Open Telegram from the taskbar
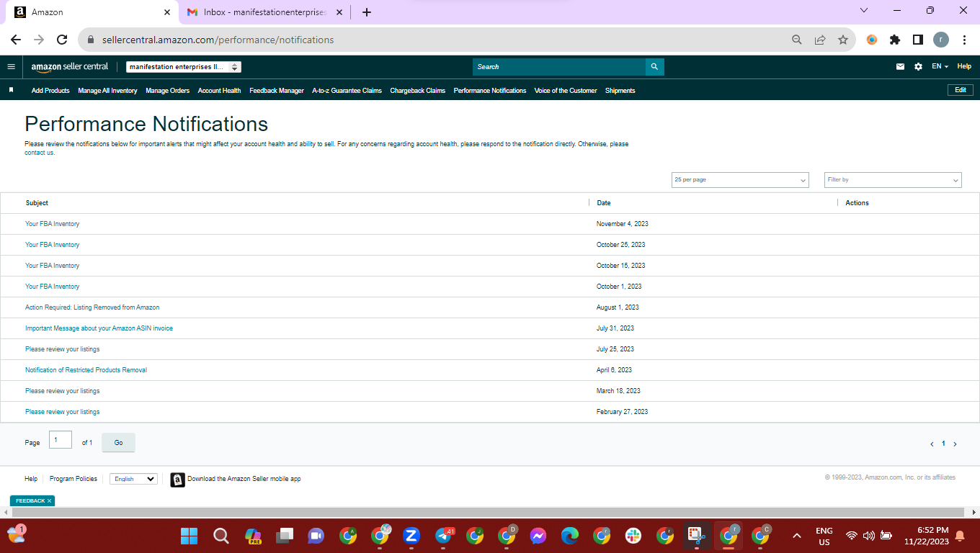 444,536
